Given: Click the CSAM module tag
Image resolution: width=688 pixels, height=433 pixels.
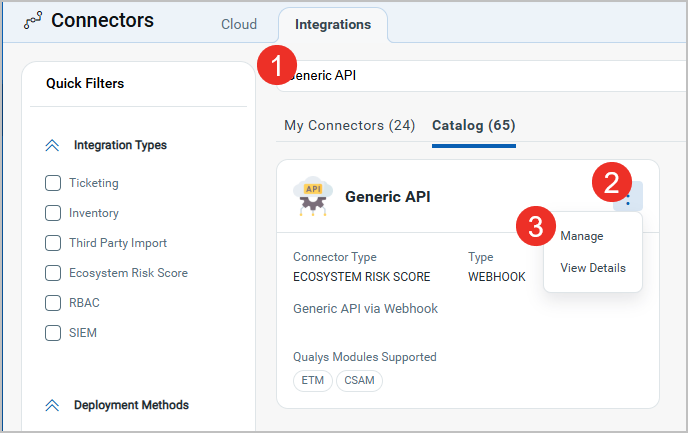Looking at the screenshot, I should click(359, 381).
